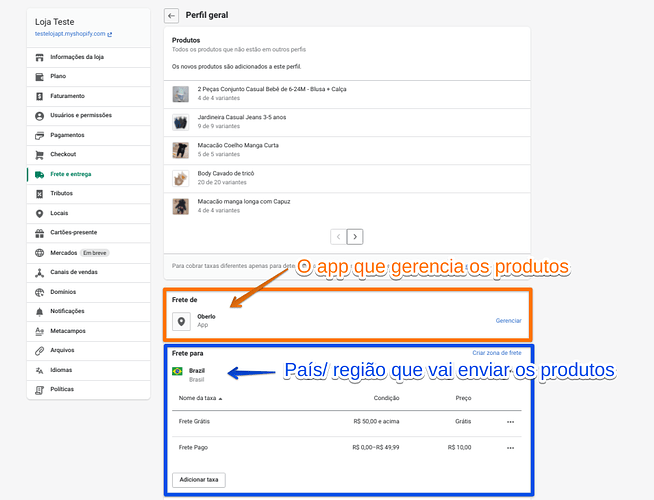Click the Em breve badge beside Mercados
Viewport: 654px width, 500px height.
click(95, 253)
